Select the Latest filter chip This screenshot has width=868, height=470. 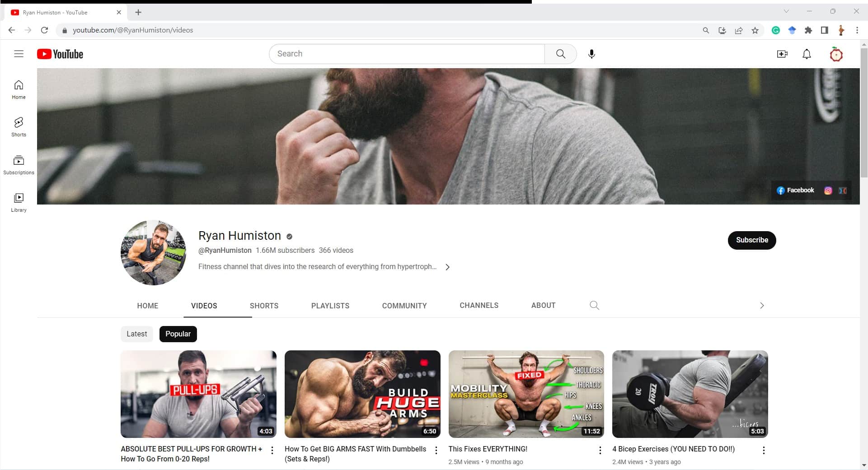point(136,334)
